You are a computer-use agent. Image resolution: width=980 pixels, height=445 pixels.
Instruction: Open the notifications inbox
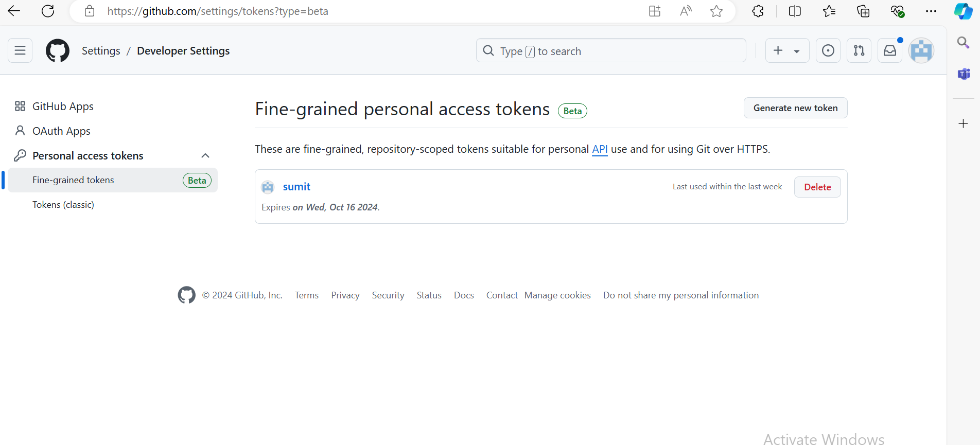889,50
